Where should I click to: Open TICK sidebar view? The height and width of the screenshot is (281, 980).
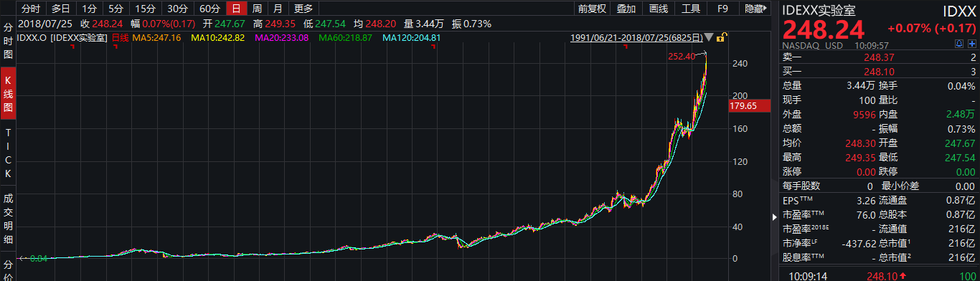pyautogui.click(x=9, y=154)
